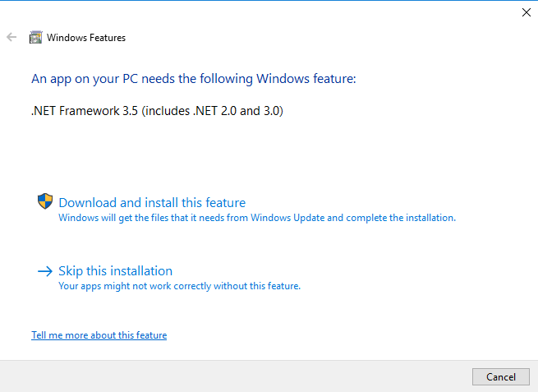Click the blue arrow beside Skip installation
The width and height of the screenshot is (538, 392).
click(45, 270)
